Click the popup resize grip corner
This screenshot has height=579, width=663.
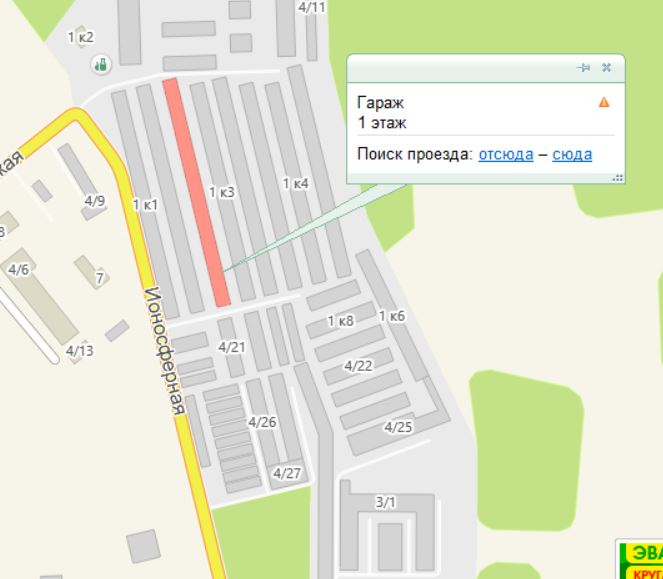tap(618, 178)
